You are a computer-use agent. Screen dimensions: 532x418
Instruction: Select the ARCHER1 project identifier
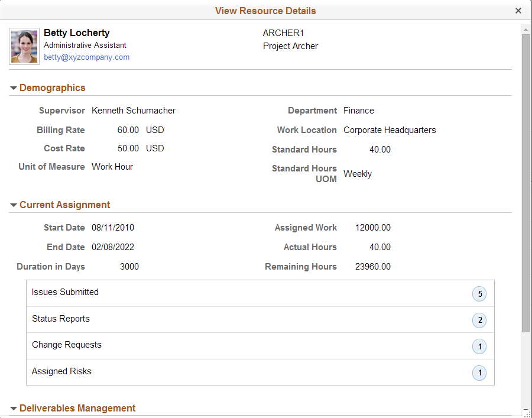283,33
